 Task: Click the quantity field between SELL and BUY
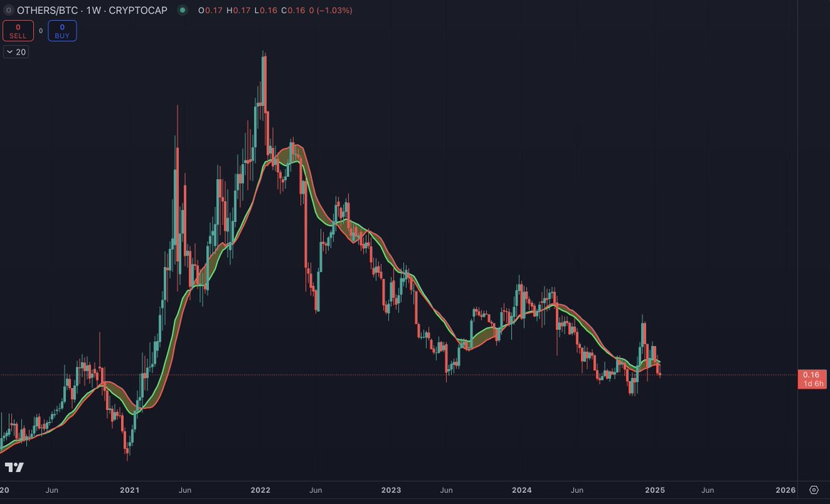[40, 30]
